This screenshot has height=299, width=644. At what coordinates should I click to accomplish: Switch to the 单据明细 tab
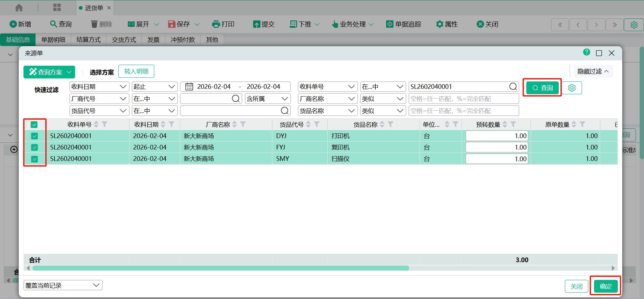tap(53, 40)
